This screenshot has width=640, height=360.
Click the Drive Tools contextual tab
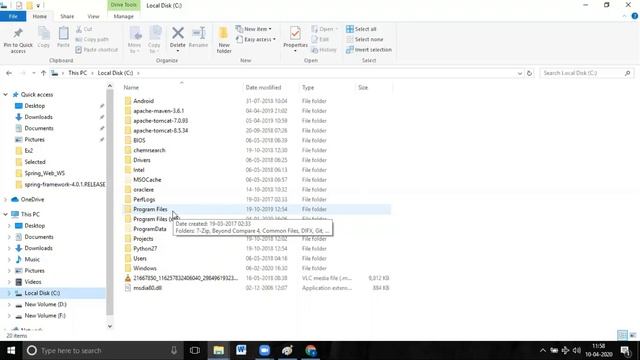pos(124,5)
